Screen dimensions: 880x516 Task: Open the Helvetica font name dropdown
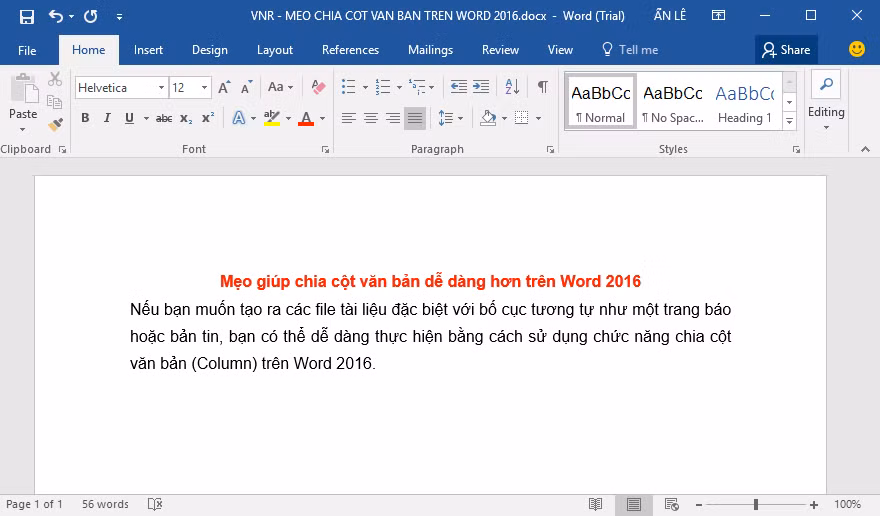tap(161, 88)
